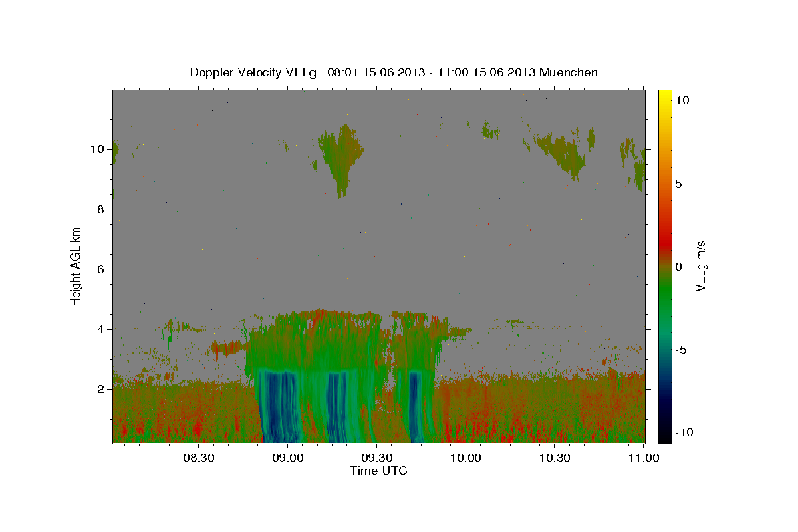
Task: Click the 'Height AGL km' axis label
Action: [x=76, y=267]
